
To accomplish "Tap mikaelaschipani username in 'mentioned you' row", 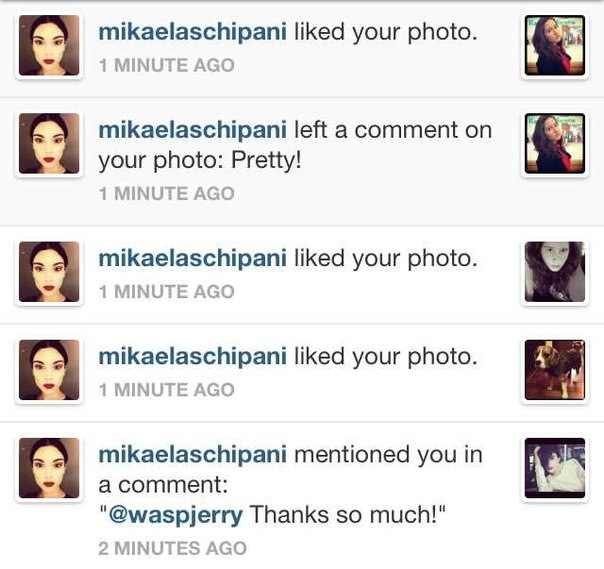I will 192,455.
